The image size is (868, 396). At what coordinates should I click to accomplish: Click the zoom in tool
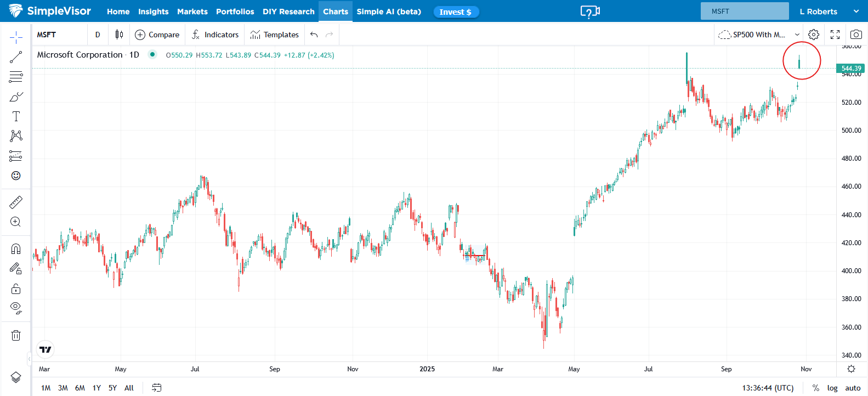point(16,222)
